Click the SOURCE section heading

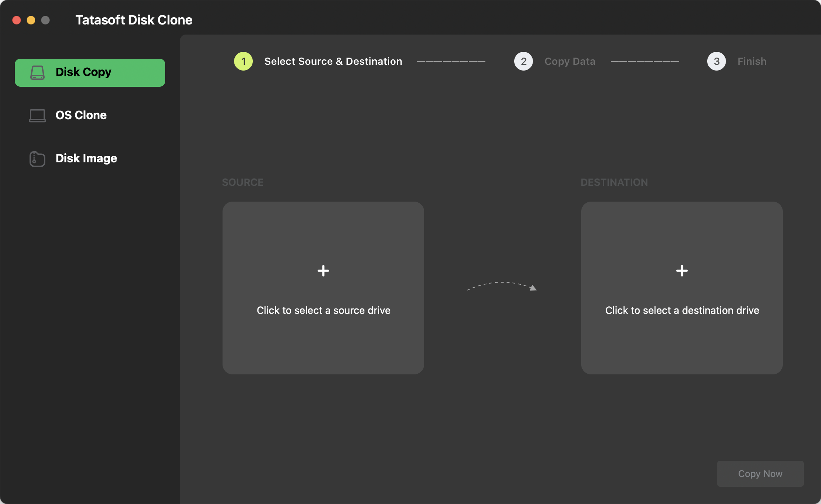pos(242,182)
